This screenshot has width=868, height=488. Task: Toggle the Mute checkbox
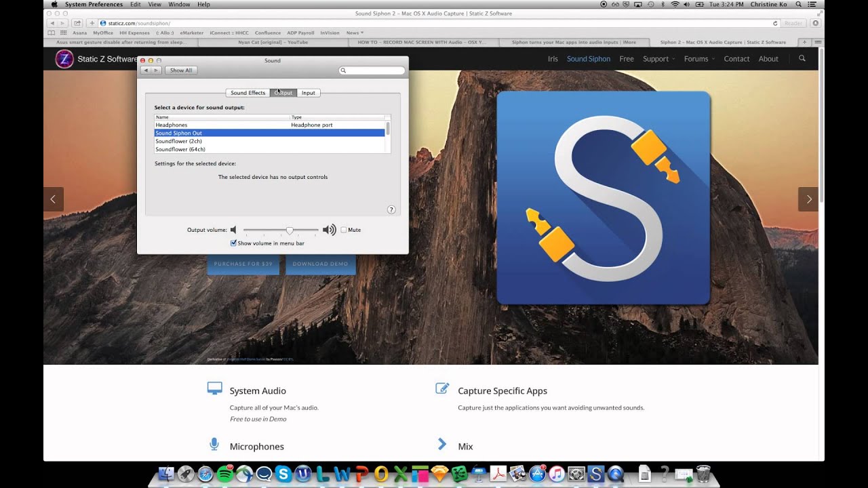click(343, 230)
